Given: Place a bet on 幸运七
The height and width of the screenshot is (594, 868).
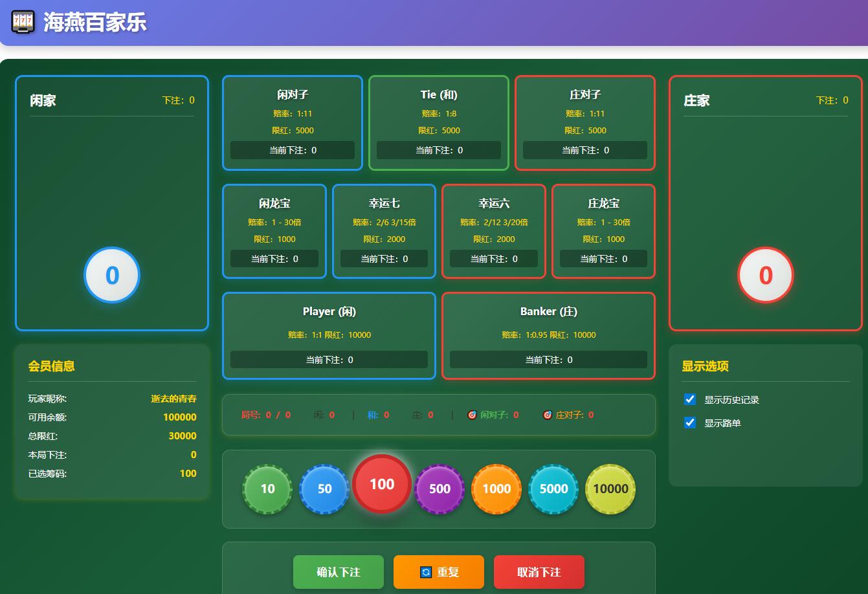Looking at the screenshot, I should (384, 231).
